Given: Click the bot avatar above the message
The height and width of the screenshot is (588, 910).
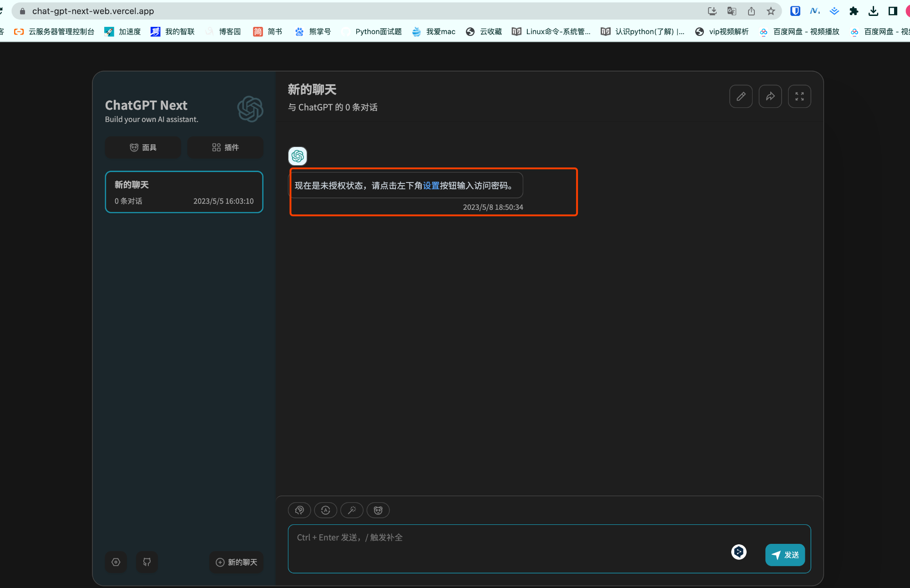Looking at the screenshot, I should (298, 156).
